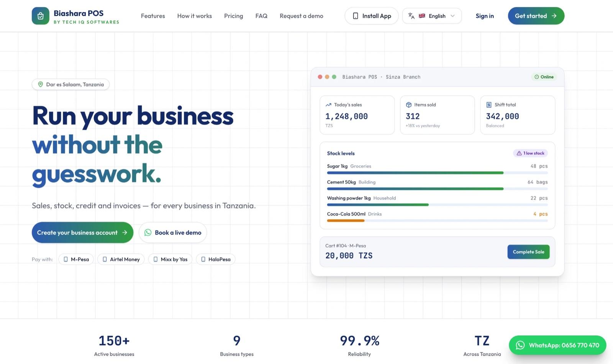Click the TZ Across Tanzania stat
Screen dimensions: 613x364
coord(482,346)
